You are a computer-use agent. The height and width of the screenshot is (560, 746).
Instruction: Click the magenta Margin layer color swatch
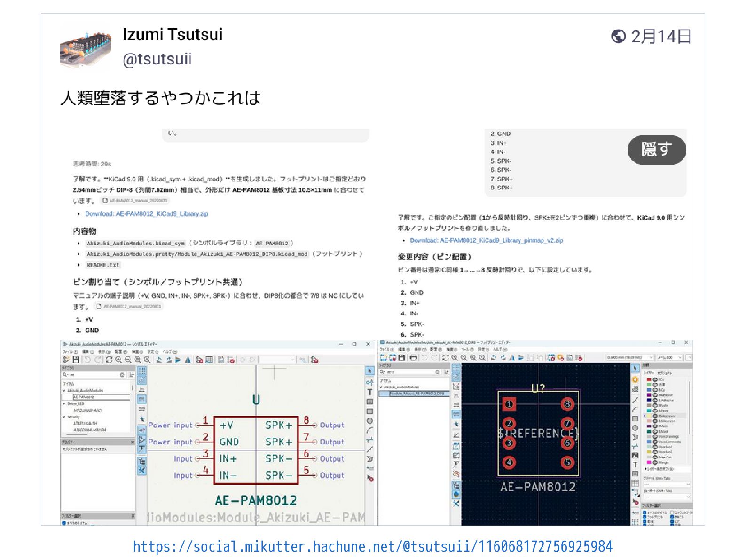(649, 463)
